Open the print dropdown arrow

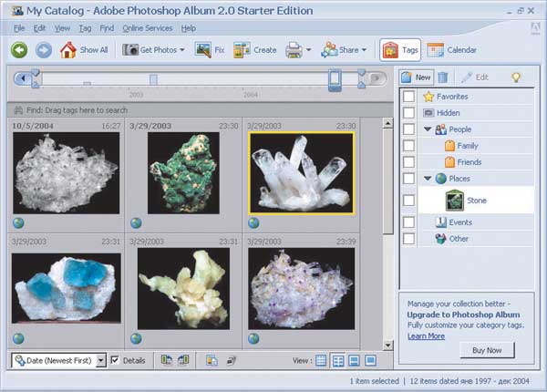pos(308,50)
